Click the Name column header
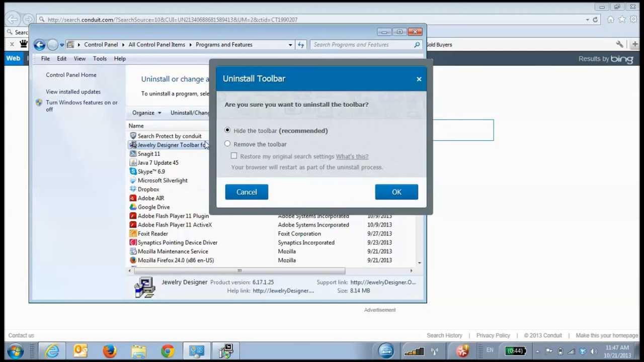 tap(136, 126)
